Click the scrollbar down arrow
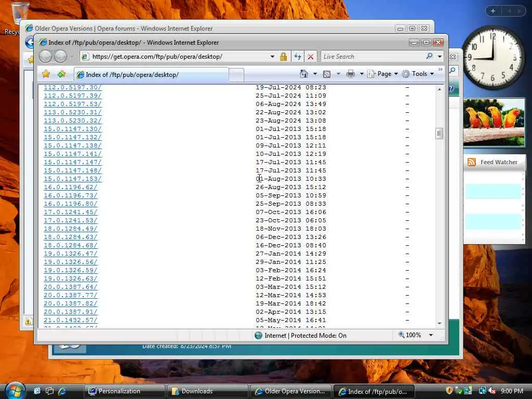Image resolution: width=532 pixels, height=399 pixels. tap(440, 323)
